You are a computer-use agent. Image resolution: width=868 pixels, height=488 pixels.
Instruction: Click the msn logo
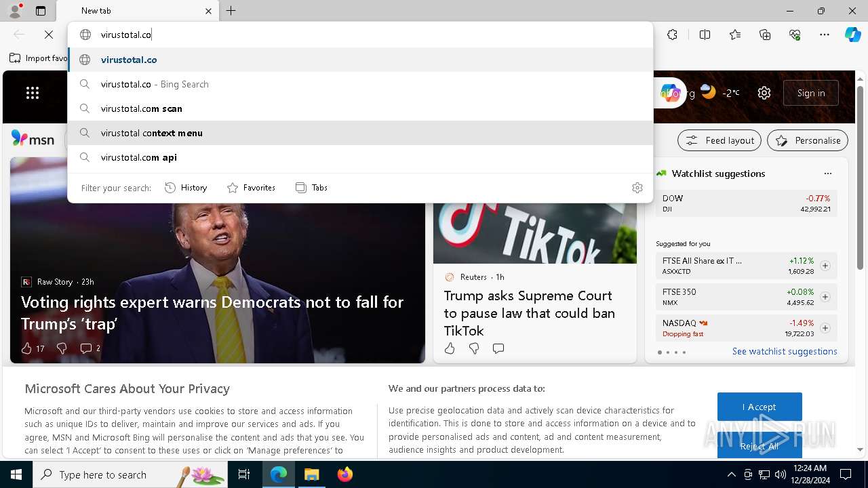tap(33, 140)
